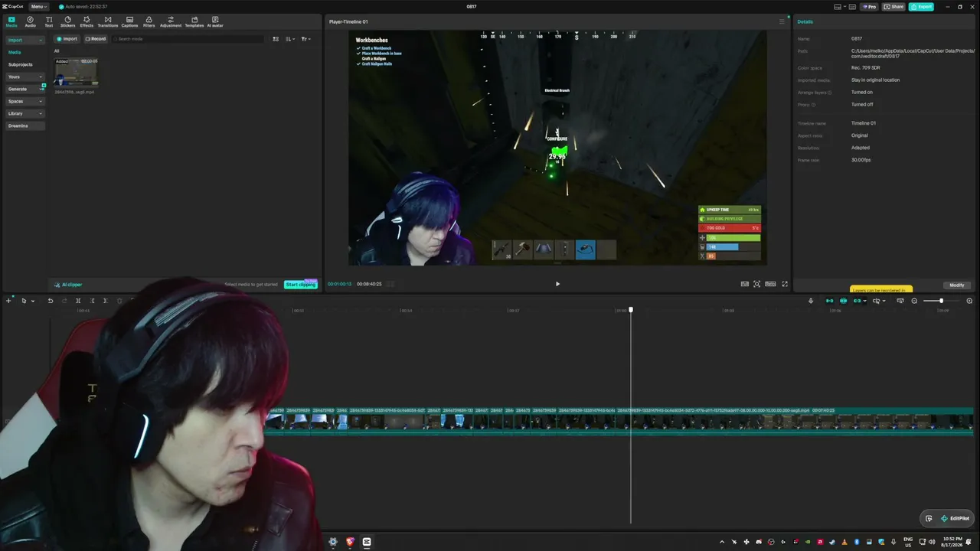Click the Share button
Image resolution: width=980 pixels, height=551 pixels.
[894, 7]
